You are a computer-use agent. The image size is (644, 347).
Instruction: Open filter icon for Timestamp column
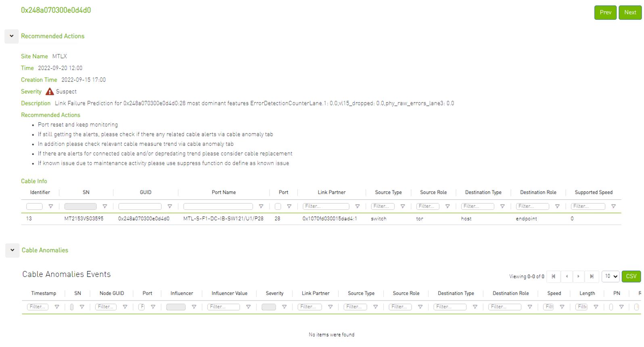[x=56, y=307]
